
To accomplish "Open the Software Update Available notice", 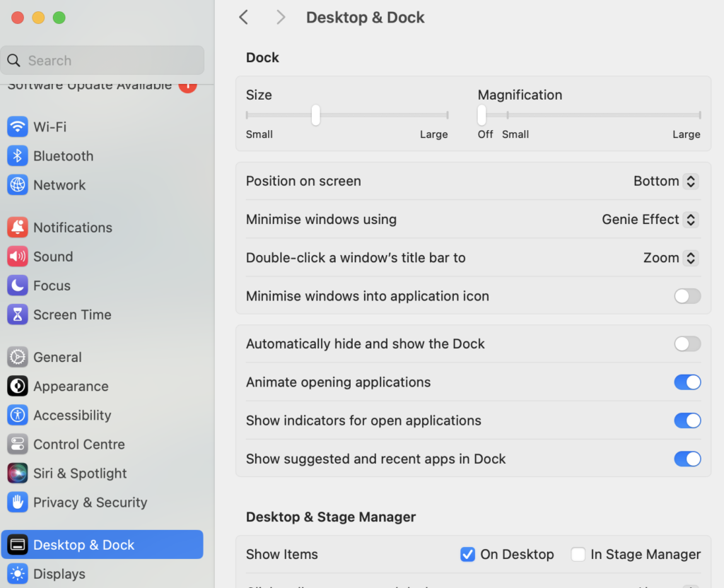I will pos(103,84).
